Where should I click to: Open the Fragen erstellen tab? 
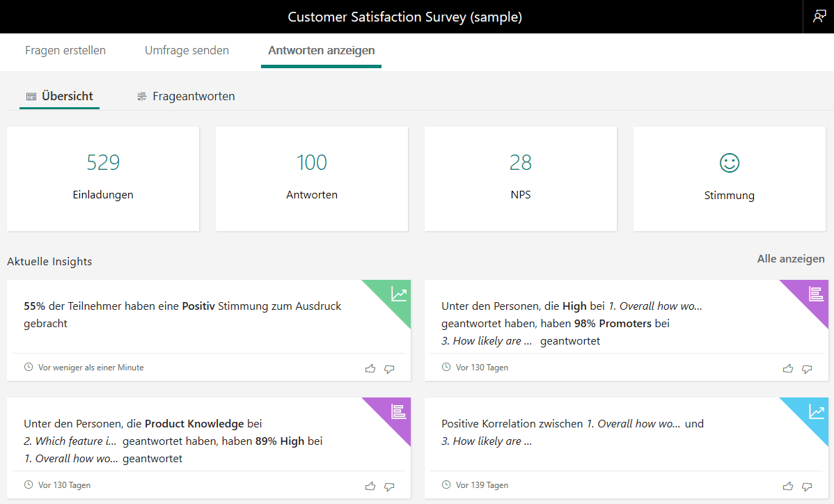click(65, 50)
